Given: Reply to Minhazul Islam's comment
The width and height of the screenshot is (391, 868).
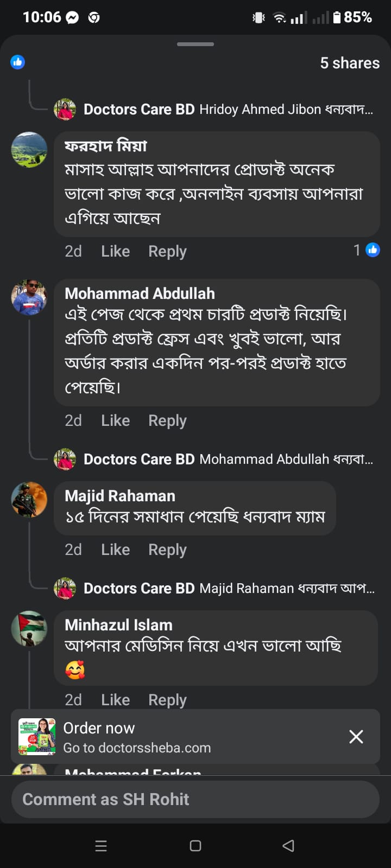Looking at the screenshot, I should (167, 700).
